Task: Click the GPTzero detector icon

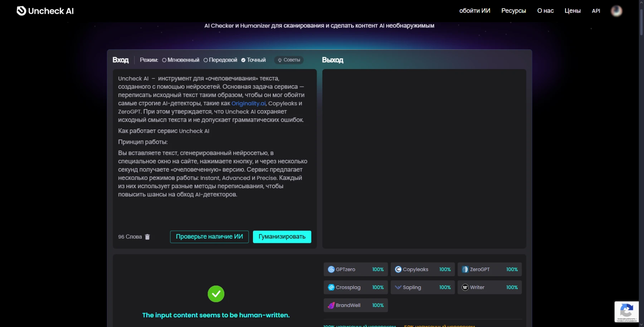Action: point(331,269)
